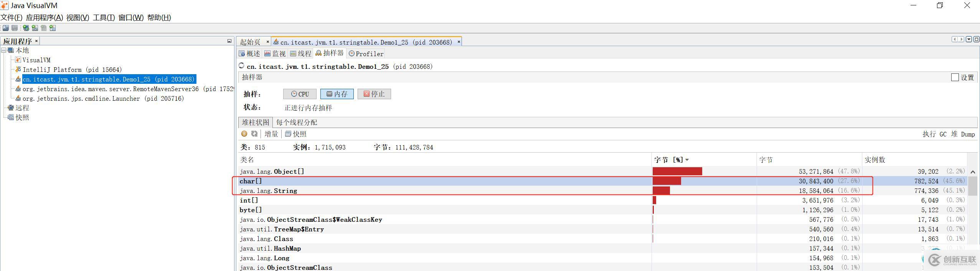Click the Remote (远程) node icon
The height and width of the screenshot is (271, 980).
[11, 108]
